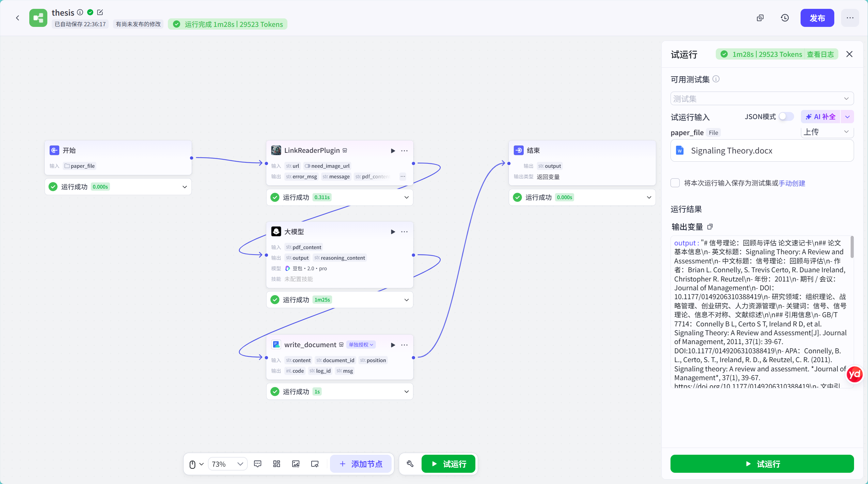
Task: Open the duplicate workflow icon in the header
Action: click(760, 18)
